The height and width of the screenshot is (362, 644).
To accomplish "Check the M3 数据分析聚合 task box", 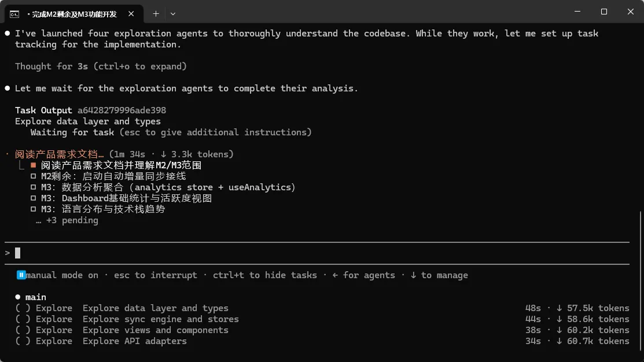I will pyautogui.click(x=33, y=187).
